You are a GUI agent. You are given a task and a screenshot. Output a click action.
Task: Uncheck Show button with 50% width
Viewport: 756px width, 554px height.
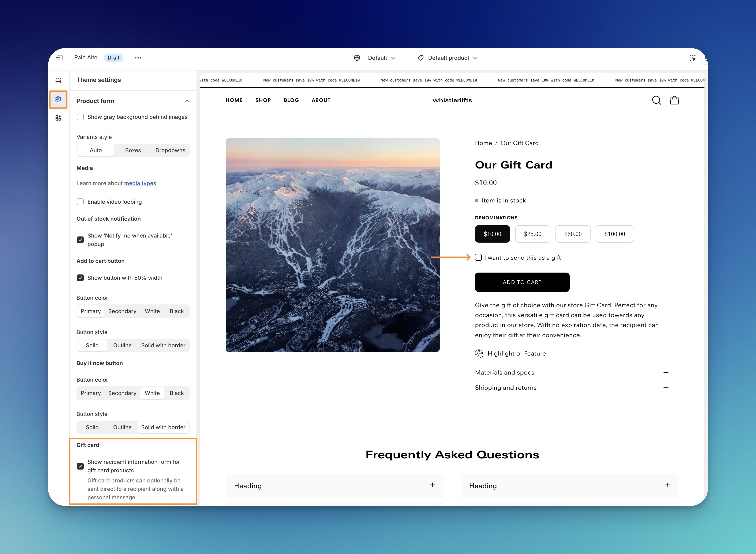(x=80, y=278)
